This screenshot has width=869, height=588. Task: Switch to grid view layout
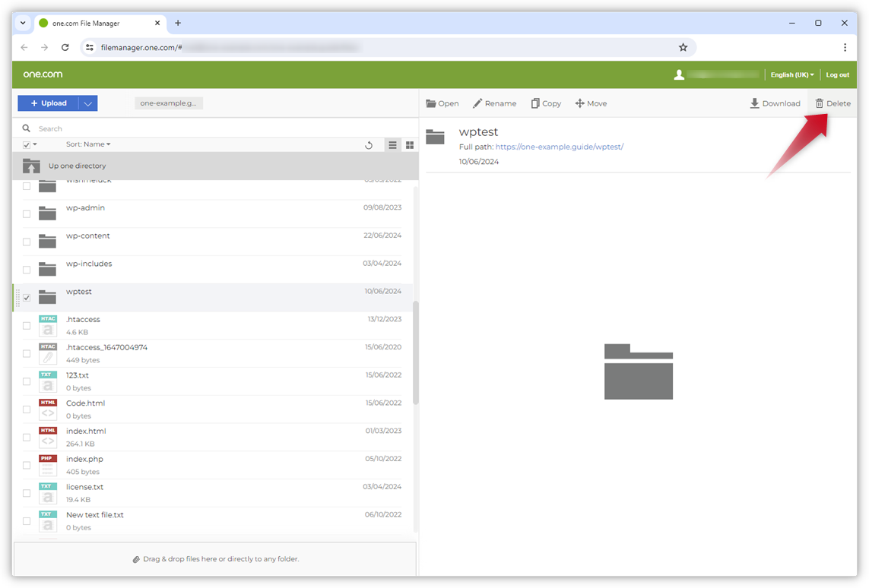click(x=410, y=145)
